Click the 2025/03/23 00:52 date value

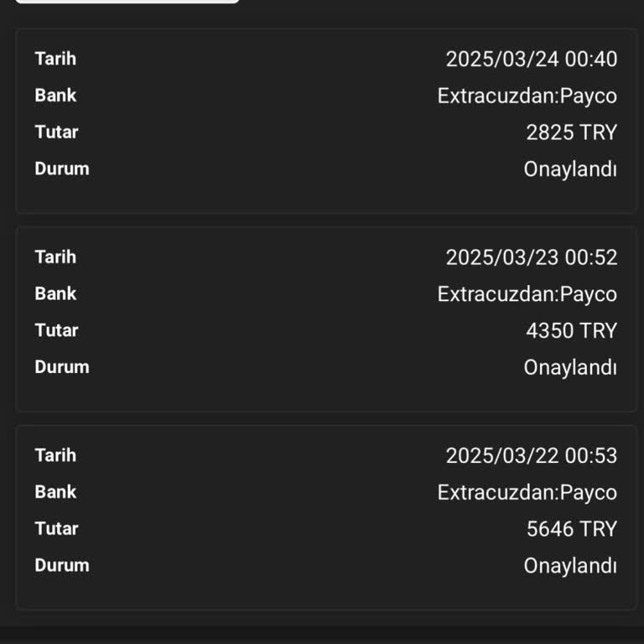(x=531, y=257)
